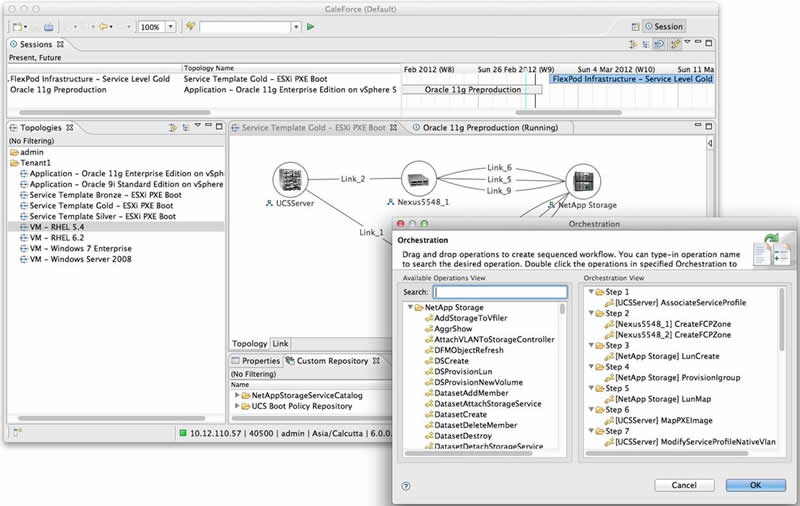Click the open perspective icon beside Session
The image size is (800, 506).
637,27
